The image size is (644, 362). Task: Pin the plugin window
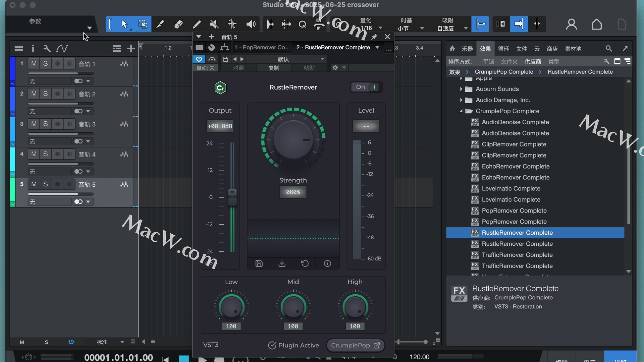374,37
